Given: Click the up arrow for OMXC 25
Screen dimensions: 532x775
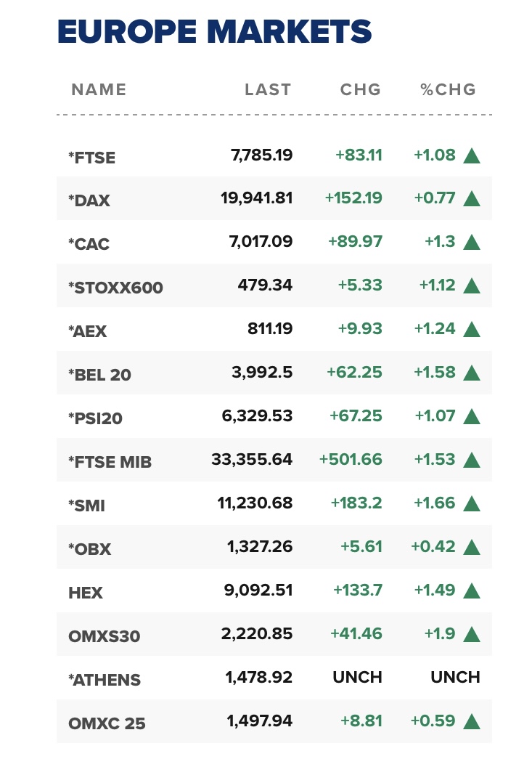Looking at the screenshot, I should pyautogui.click(x=472, y=721).
